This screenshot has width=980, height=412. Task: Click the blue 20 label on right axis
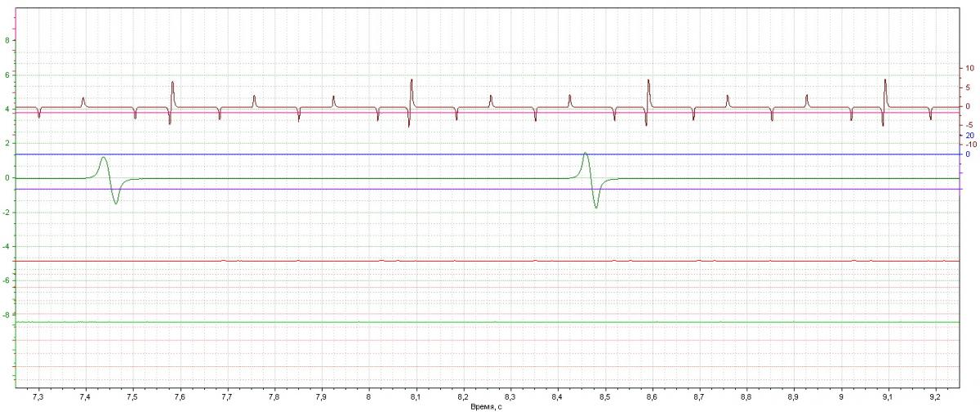tap(970, 135)
